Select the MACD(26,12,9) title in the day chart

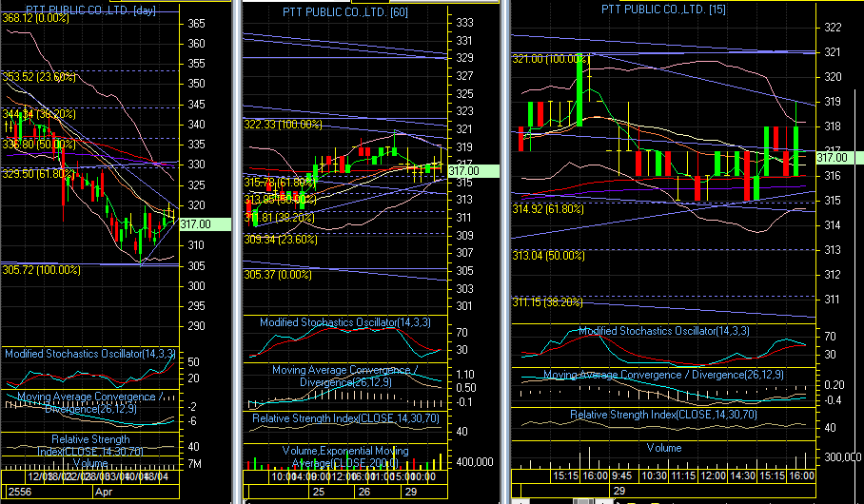click(x=90, y=402)
